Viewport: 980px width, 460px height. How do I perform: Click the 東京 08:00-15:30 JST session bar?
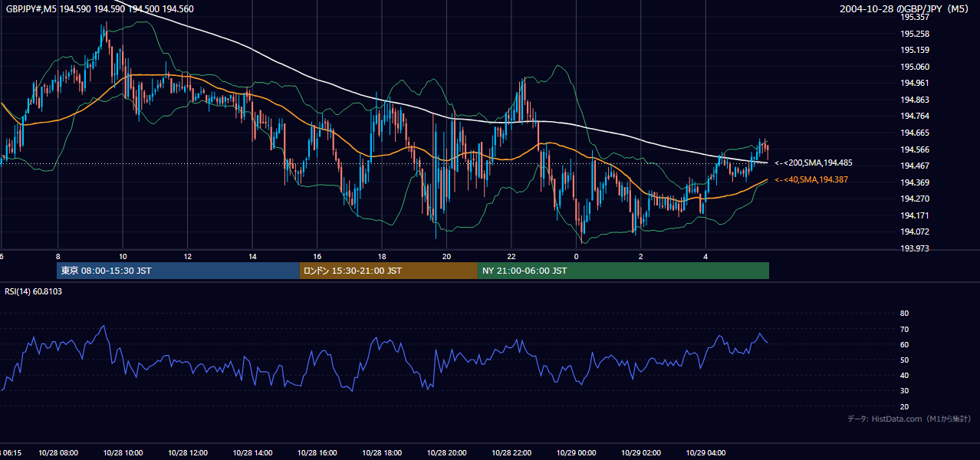[x=178, y=271]
